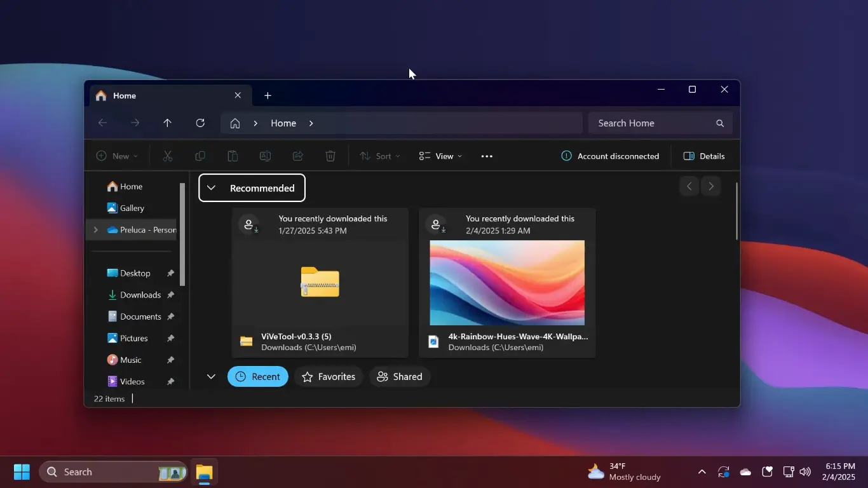Select the rainbow wave wallpaper thumbnail
The width and height of the screenshot is (868, 488).
(507, 283)
